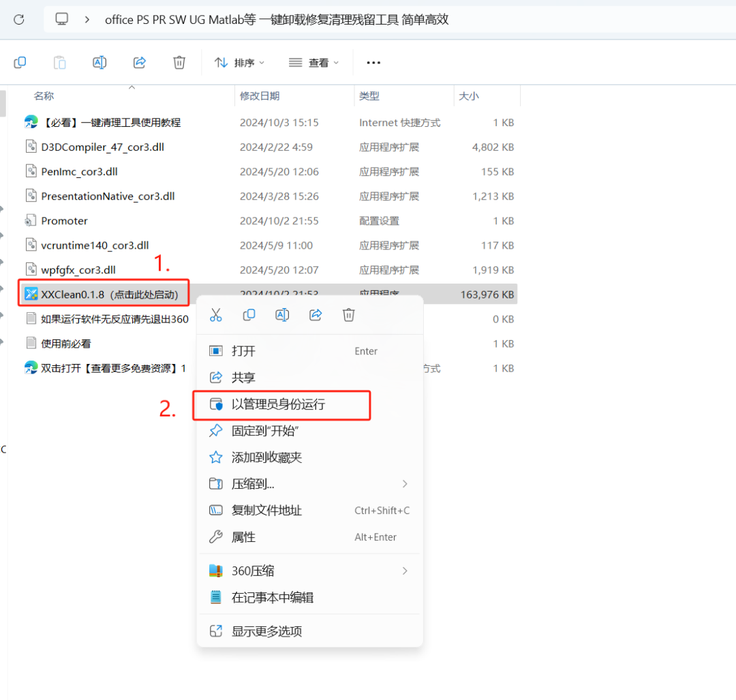Sort by the 修改日期 column header

pos(260,96)
